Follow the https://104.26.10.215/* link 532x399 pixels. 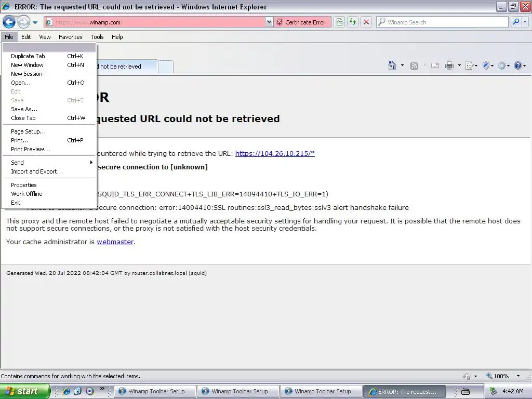click(275, 153)
